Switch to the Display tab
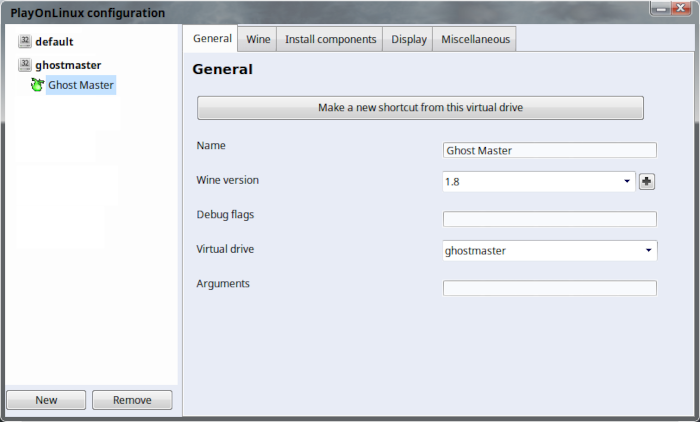The width and height of the screenshot is (700, 422). (x=409, y=39)
